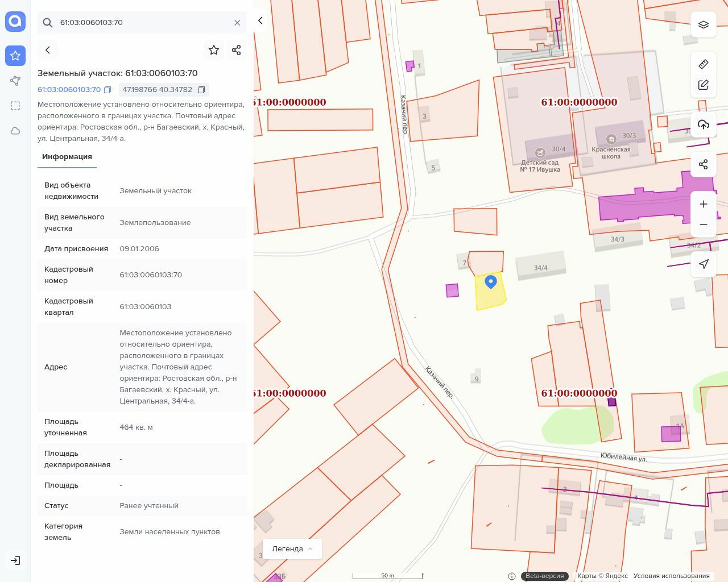Click the search field with cadastral number
728x582 pixels.
pos(142,23)
